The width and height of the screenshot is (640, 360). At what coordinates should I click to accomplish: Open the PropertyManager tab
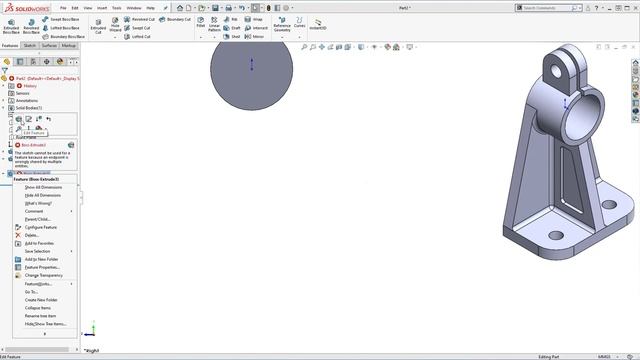tap(20, 62)
